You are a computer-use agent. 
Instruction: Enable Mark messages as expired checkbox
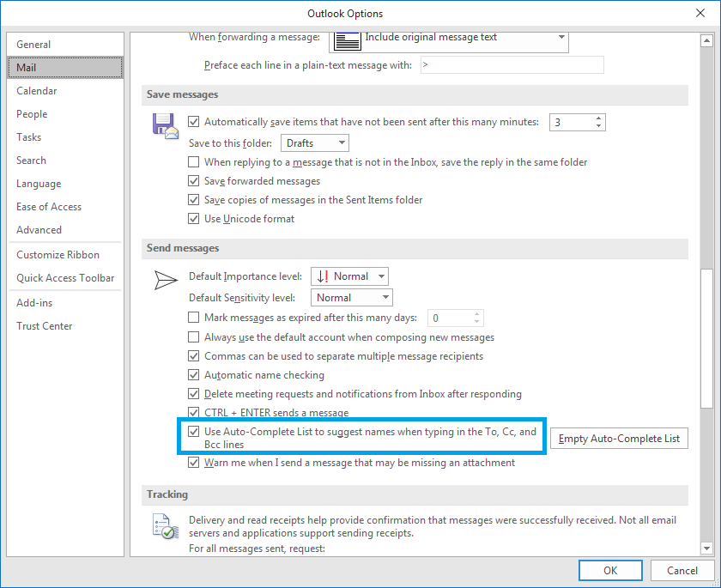point(194,318)
